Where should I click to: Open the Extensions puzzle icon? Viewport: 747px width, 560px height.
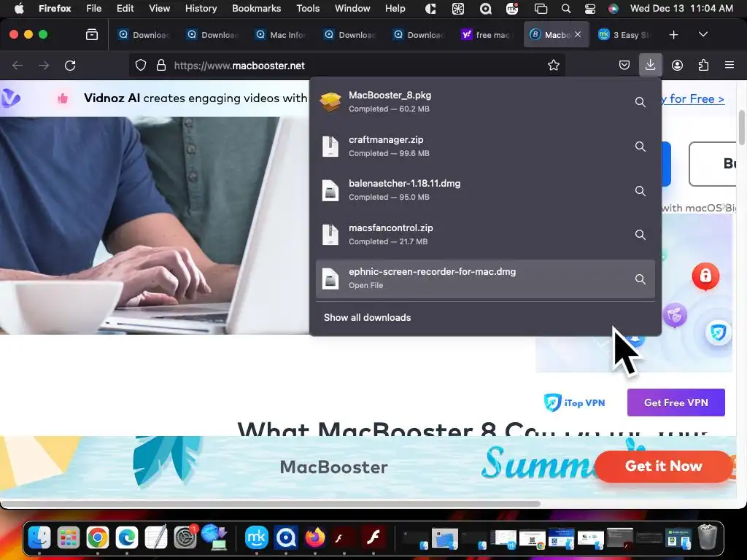click(x=703, y=65)
